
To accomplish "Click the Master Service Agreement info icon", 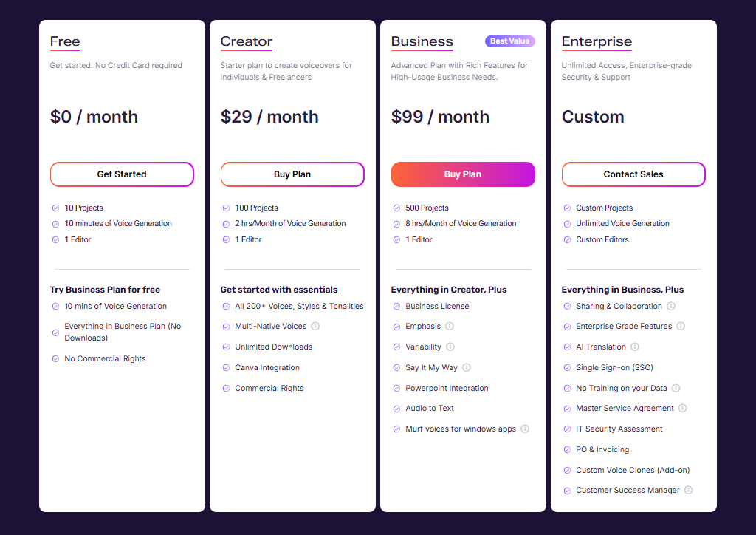I will 682,408.
